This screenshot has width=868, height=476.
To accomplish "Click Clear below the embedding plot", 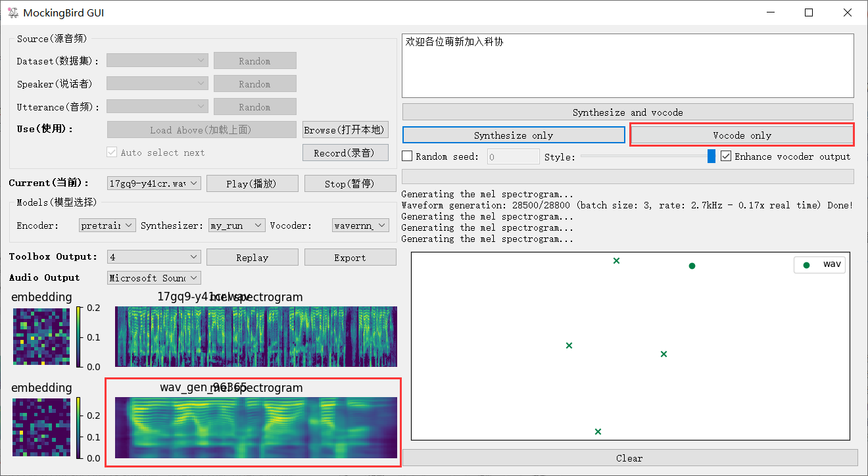I will tap(629, 458).
